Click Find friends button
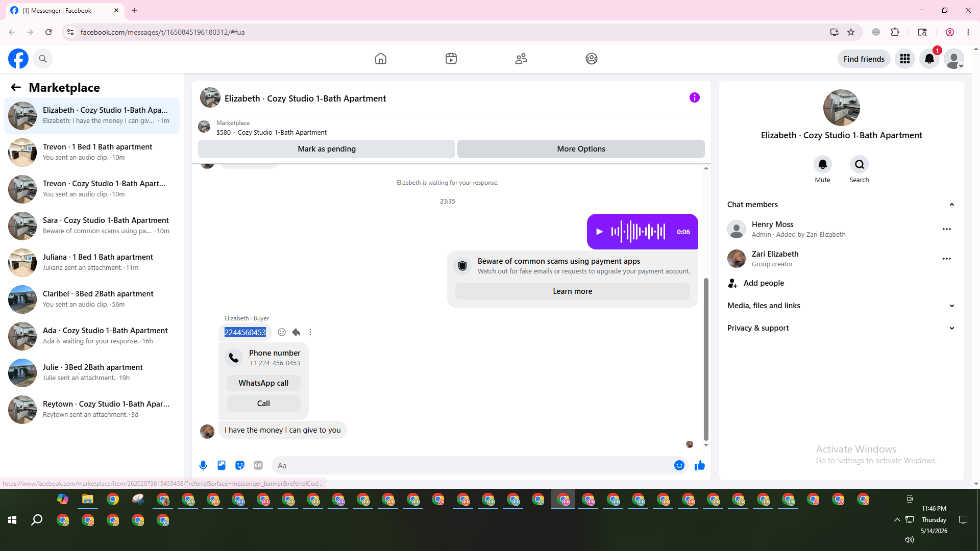This screenshot has height=551, width=980. click(864, 59)
